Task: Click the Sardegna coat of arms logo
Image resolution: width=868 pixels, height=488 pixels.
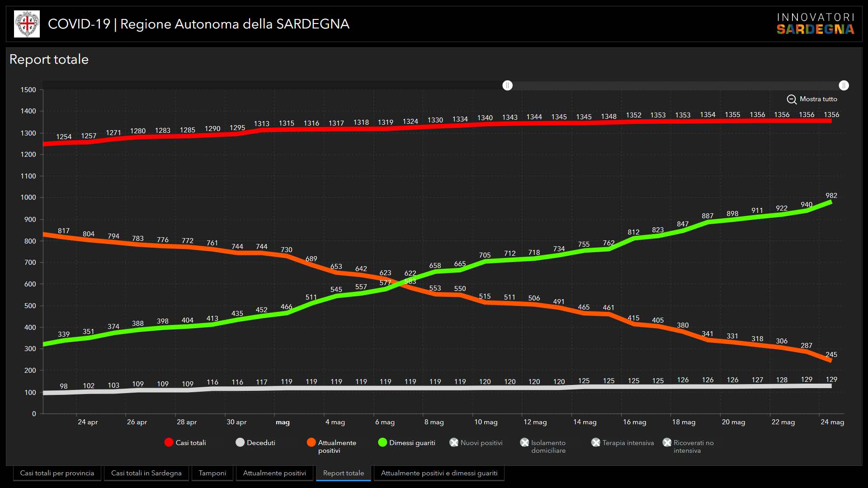Action: click(27, 24)
